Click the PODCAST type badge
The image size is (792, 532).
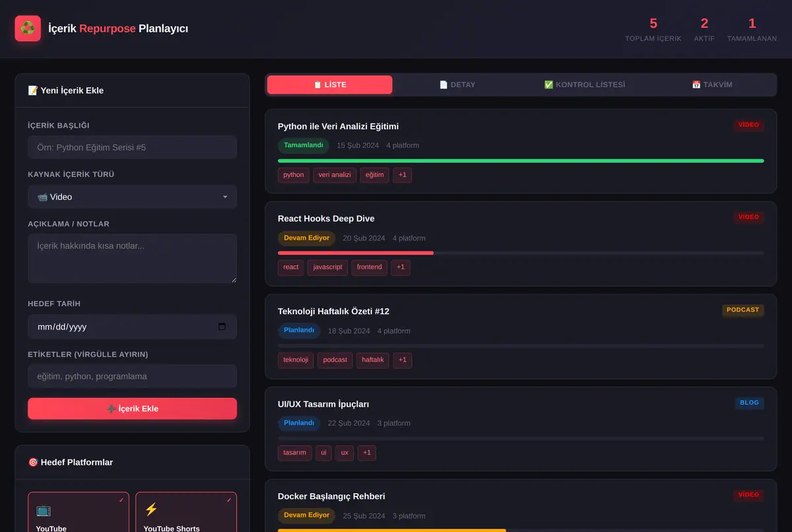[743, 310]
